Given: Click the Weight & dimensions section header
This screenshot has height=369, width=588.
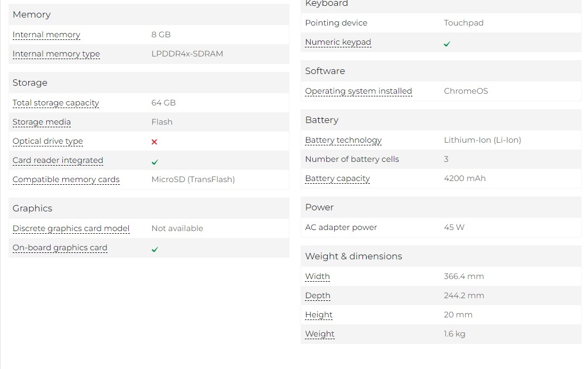Looking at the screenshot, I should [353, 256].
